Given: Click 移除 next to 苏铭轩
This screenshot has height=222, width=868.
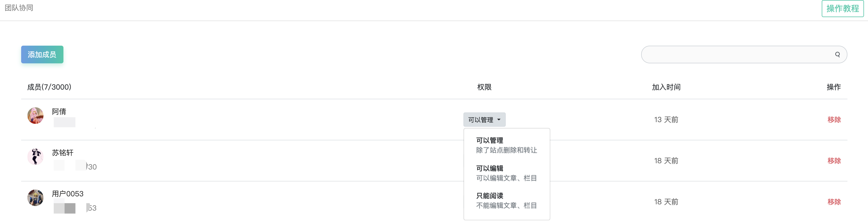Looking at the screenshot, I should click(835, 160).
